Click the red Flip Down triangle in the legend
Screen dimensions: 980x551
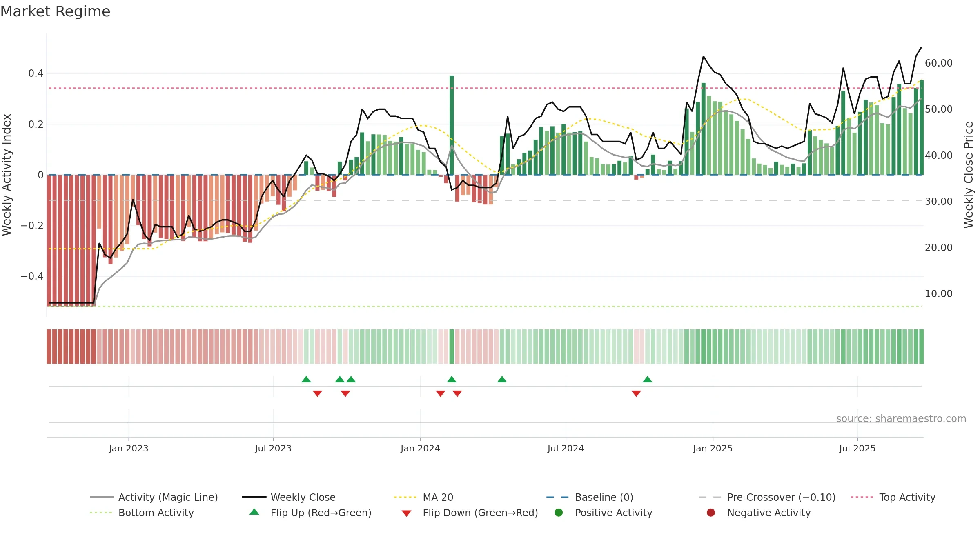pos(406,513)
